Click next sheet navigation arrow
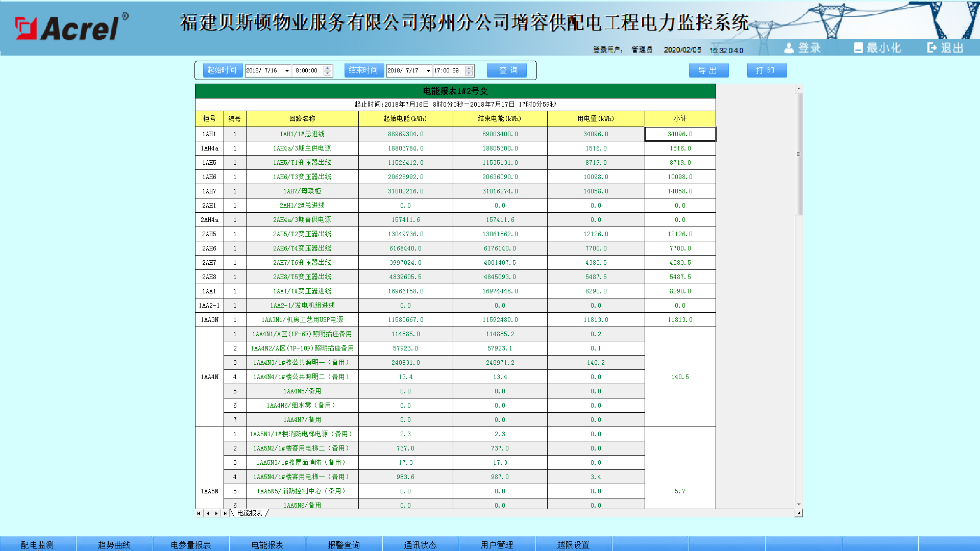Viewport: 980px width, 551px height. click(x=216, y=513)
